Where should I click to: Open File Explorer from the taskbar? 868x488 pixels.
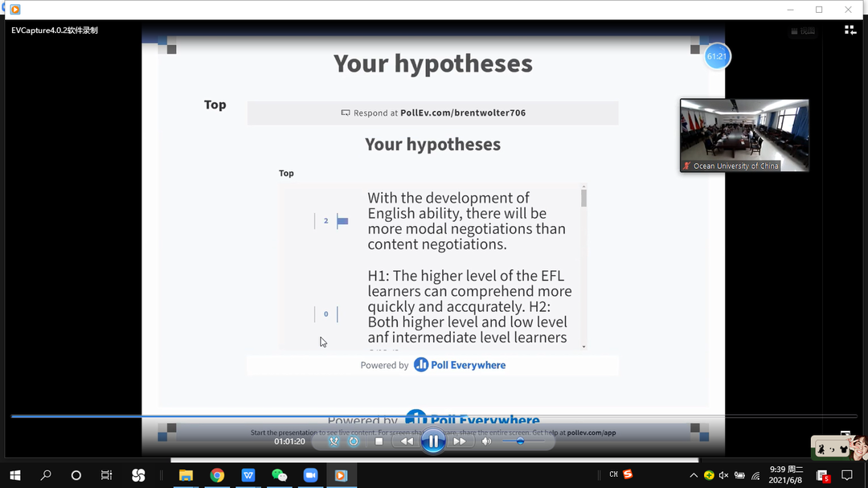(x=186, y=475)
